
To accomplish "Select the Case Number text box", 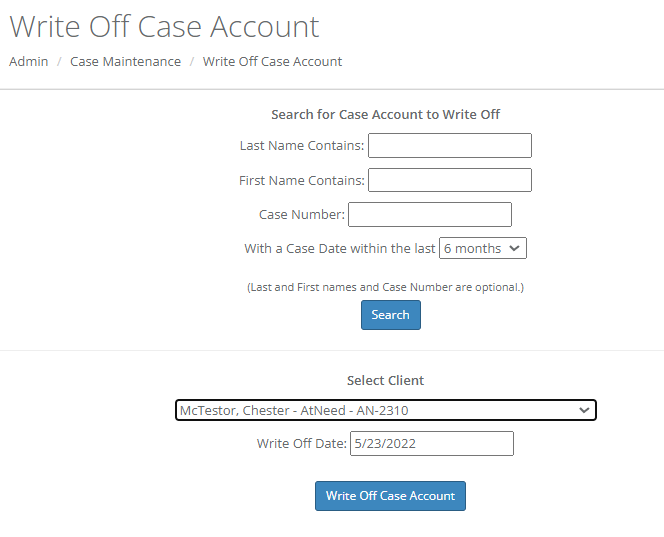I will 429,214.
